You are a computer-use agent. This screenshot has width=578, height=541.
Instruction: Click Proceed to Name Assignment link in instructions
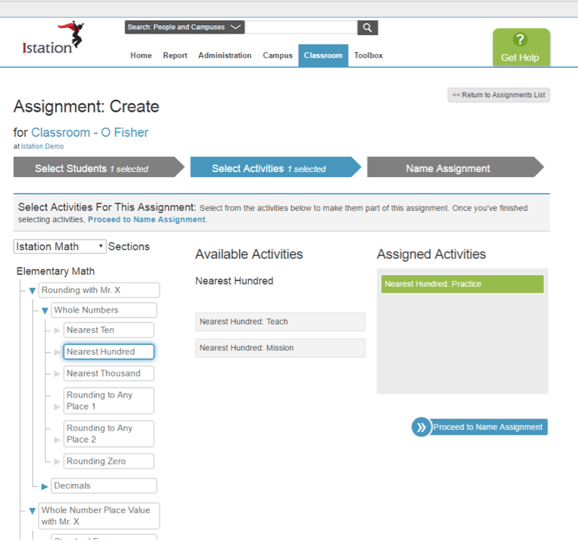click(x=146, y=220)
